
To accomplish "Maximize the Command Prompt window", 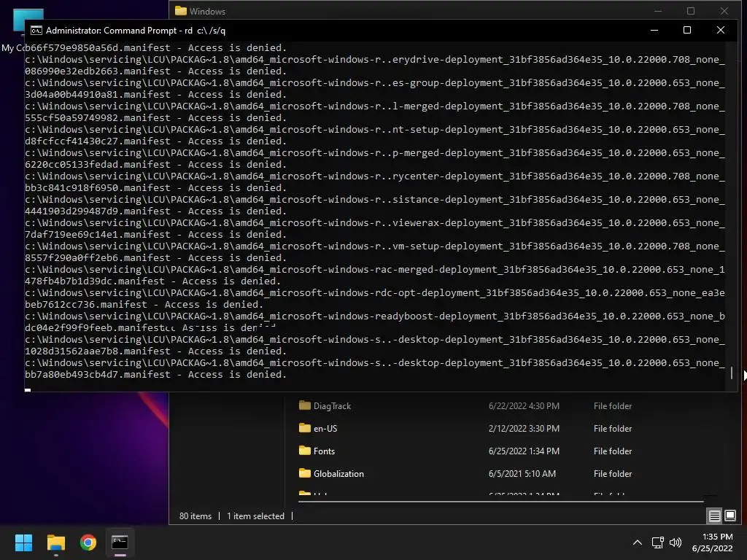I will click(687, 30).
